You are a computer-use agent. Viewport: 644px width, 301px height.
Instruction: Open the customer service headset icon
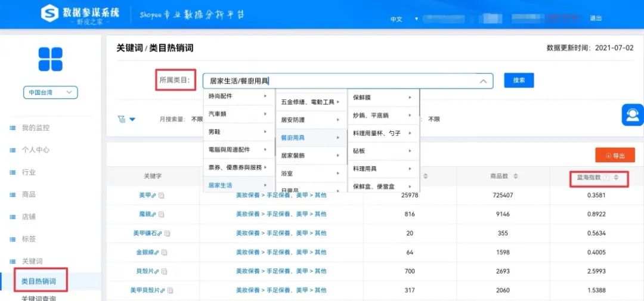(633, 114)
